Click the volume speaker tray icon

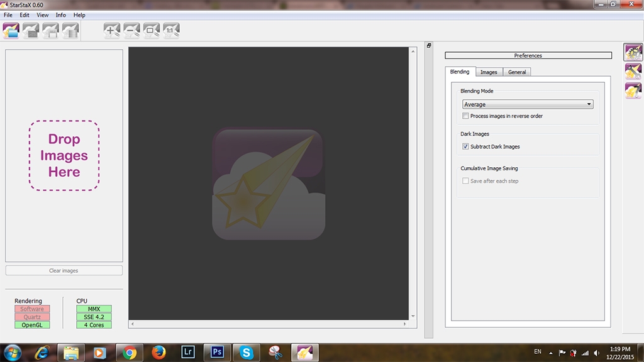point(596,353)
